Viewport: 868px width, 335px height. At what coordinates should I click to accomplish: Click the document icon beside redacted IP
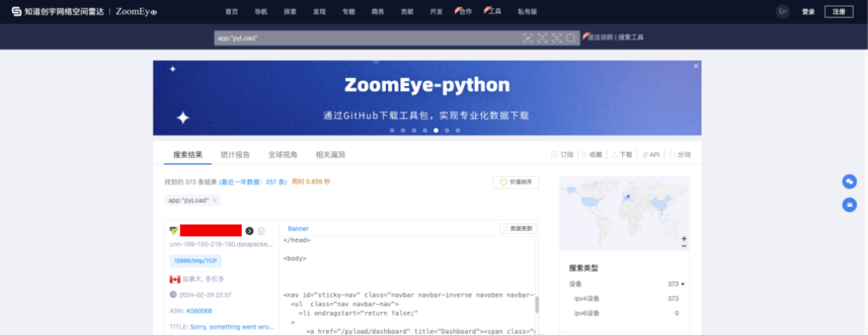click(x=261, y=231)
